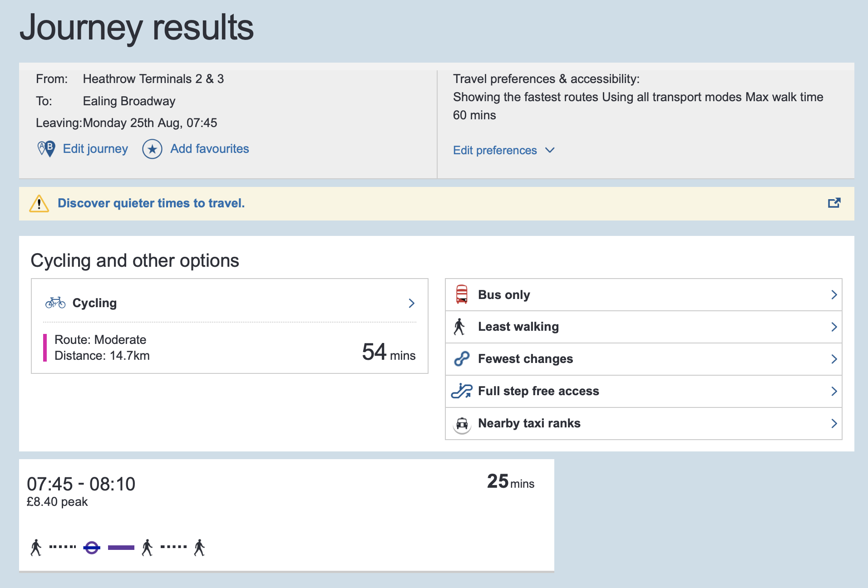Open the Discover quieter times to travel link
The height and width of the screenshot is (588, 868).
(x=151, y=203)
